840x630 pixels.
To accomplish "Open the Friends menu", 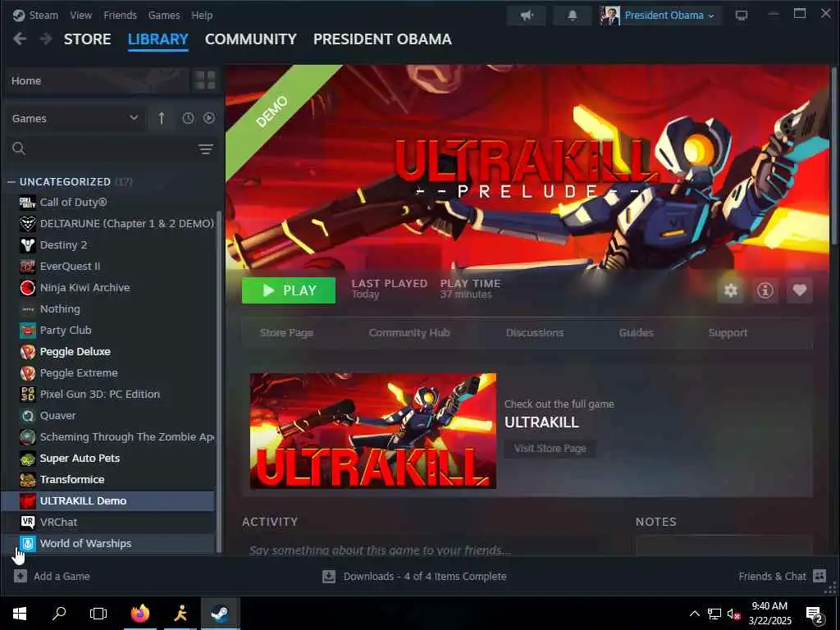I will tap(120, 15).
